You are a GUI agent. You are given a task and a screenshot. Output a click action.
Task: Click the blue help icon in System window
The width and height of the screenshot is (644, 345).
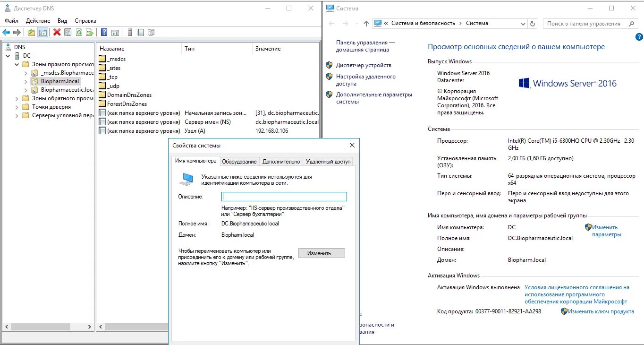tap(639, 37)
